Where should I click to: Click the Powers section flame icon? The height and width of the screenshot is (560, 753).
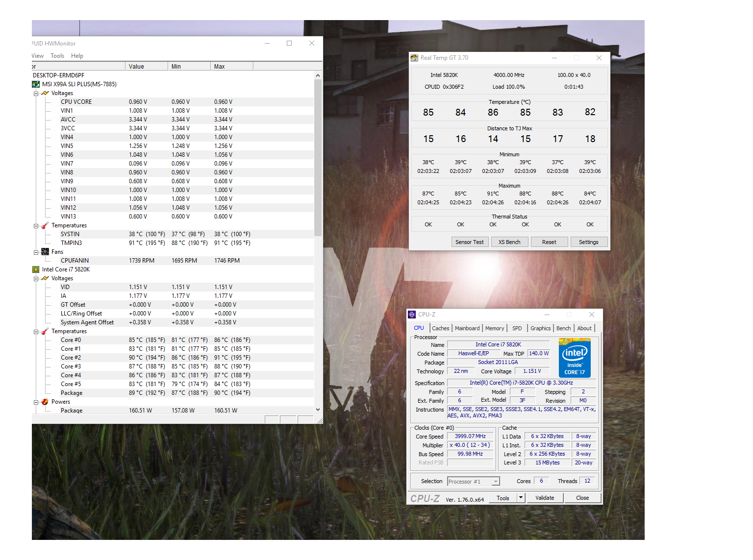pyautogui.click(x=45, y=402)
